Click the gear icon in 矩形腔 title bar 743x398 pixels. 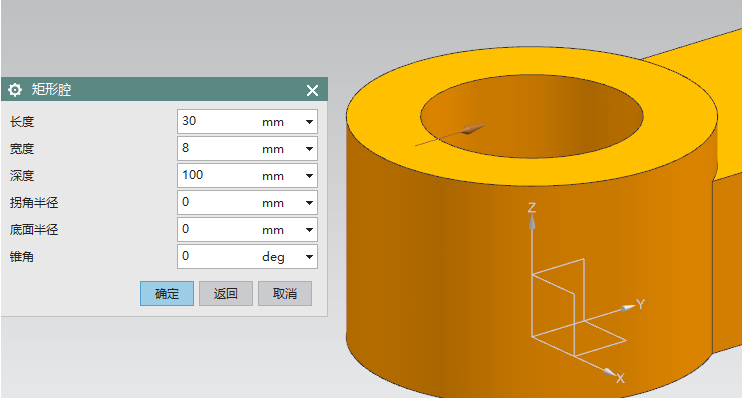coord(15,90)
